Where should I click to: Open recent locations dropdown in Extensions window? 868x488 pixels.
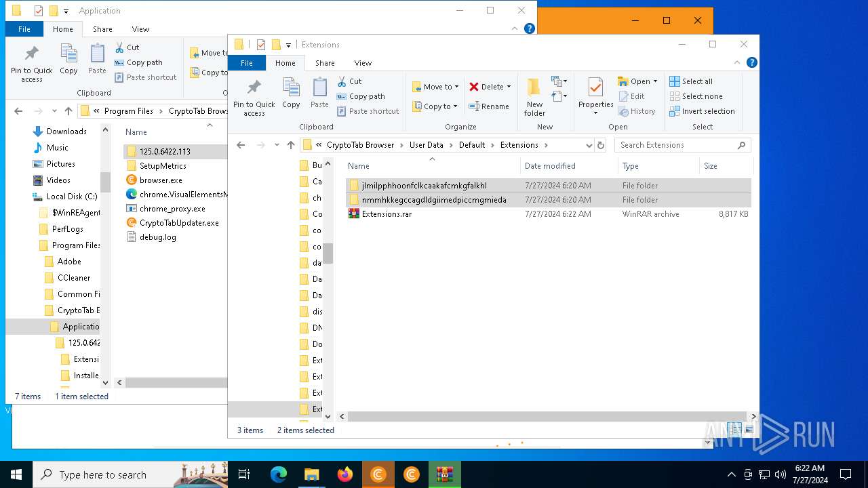[x=277, y=145]
